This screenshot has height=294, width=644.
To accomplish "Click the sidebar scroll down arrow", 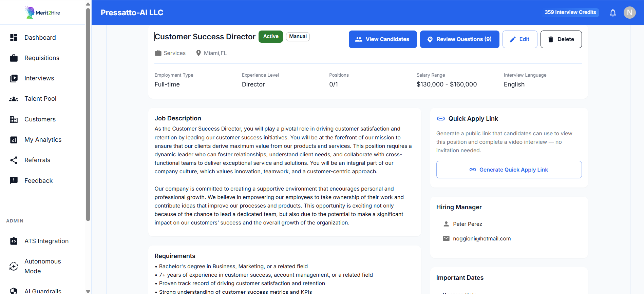I will tap(88, 291).
